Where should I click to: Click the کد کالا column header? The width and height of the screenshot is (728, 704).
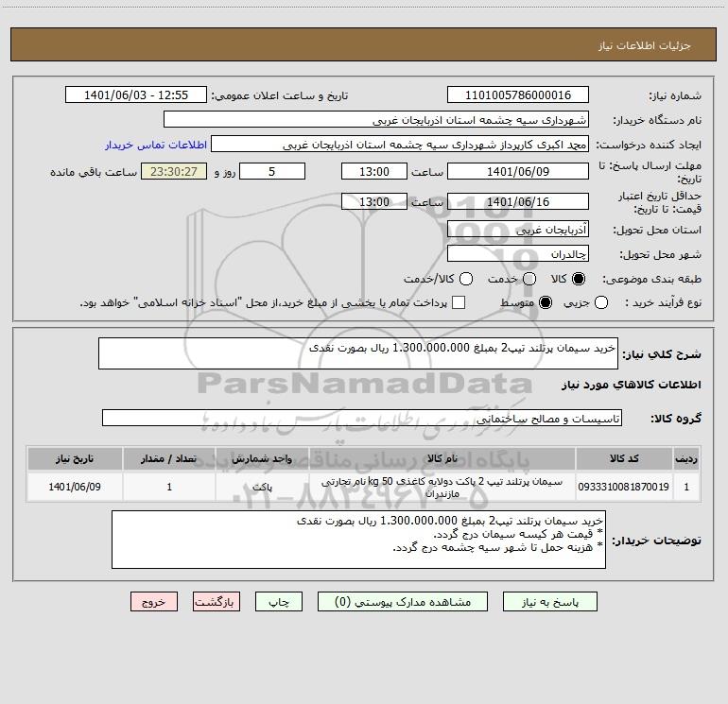pos(624,458)
